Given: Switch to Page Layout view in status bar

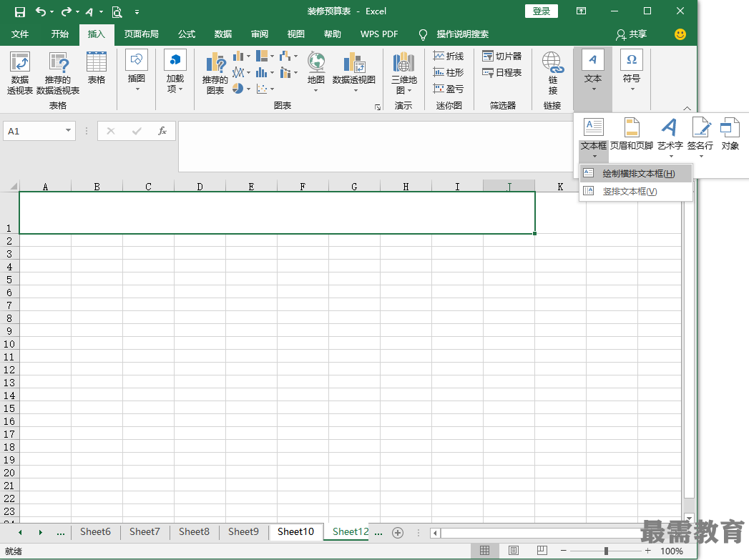Looking at the screenshot, I should click(514, 551).
